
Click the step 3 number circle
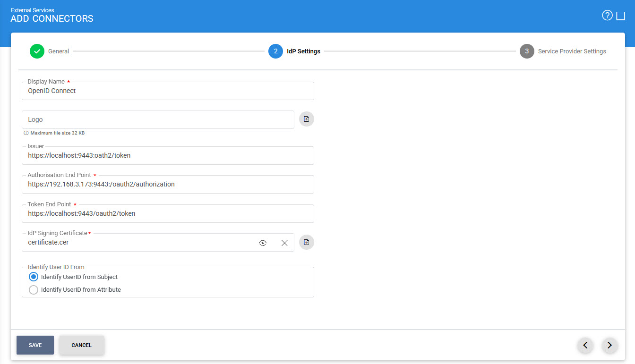tap(527, 51)
